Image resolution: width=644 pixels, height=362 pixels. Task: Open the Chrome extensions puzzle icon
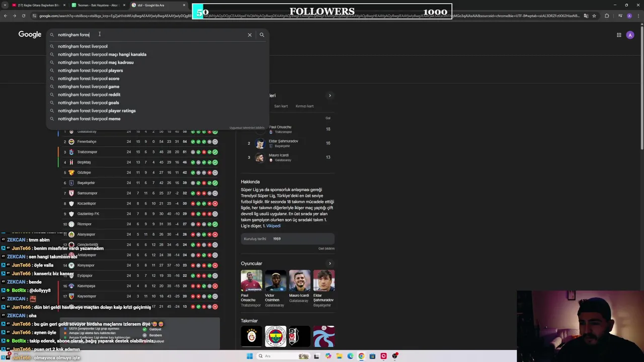pos(607,16)
